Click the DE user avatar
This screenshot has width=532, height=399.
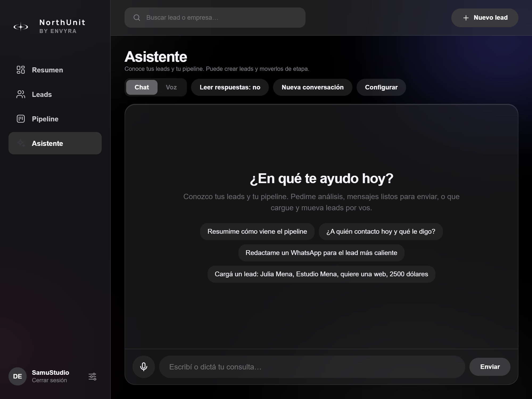click(x=18, y=376)
